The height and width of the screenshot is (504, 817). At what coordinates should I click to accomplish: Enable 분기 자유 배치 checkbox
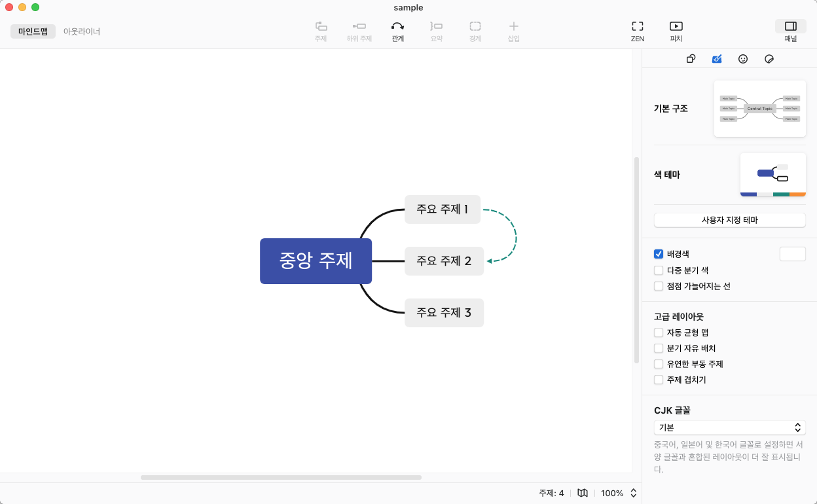(x=659, y=348)
